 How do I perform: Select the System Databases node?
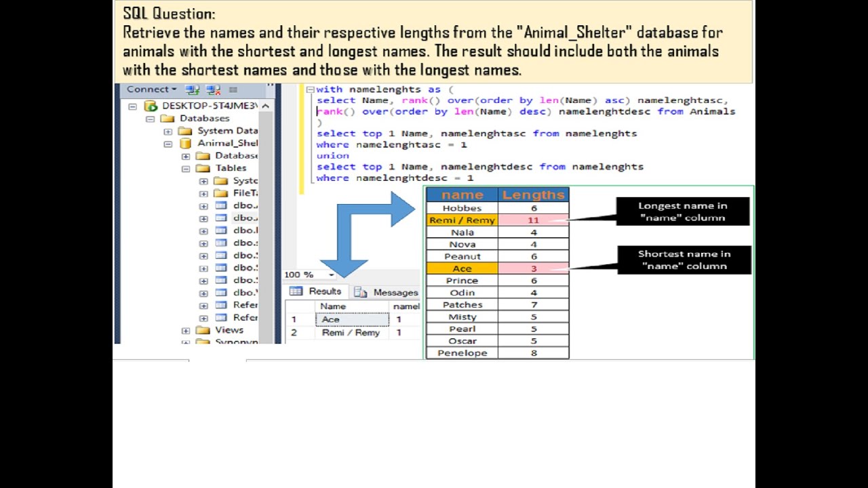(227, 131)
